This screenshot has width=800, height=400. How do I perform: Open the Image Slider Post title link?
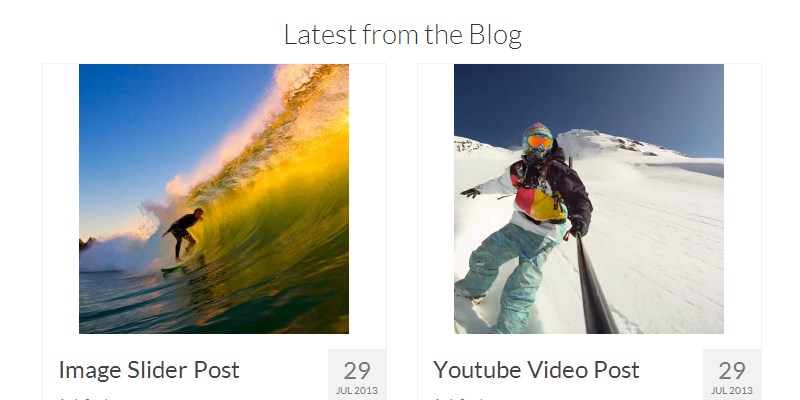149,370
